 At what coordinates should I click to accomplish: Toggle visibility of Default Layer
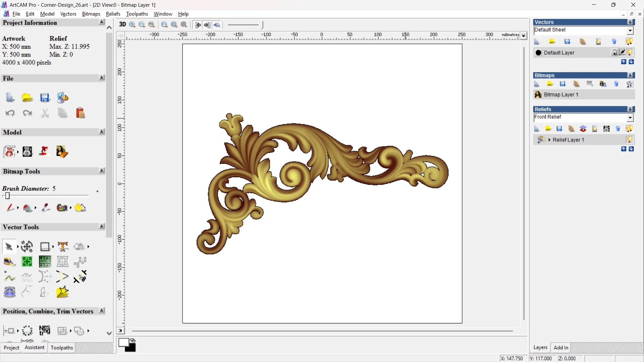click(630, 53)
